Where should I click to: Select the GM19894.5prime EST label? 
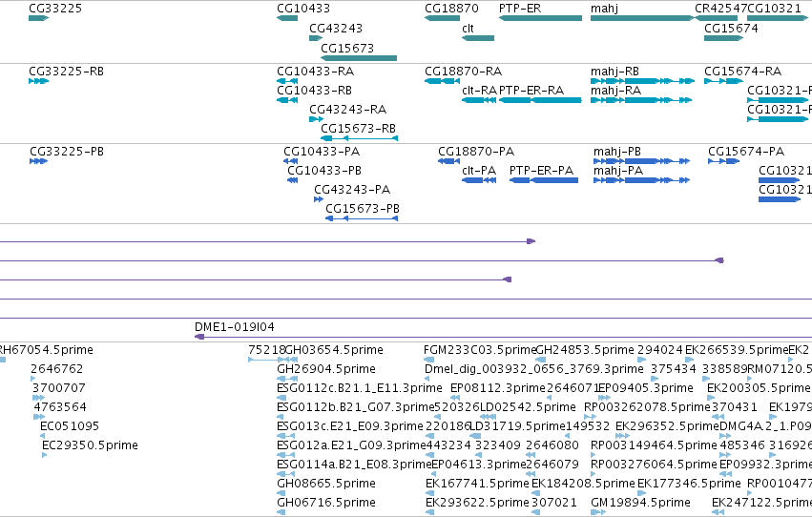[640, 503]
